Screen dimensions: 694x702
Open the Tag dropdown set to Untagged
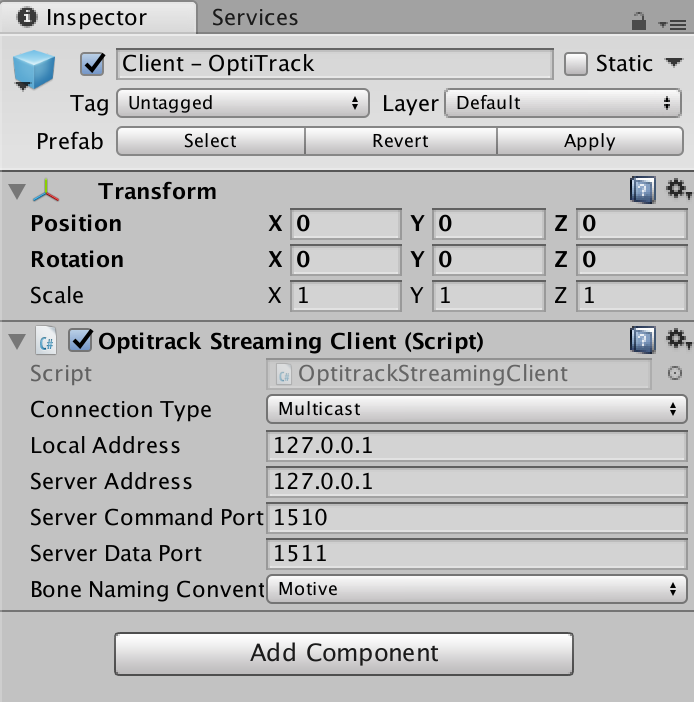pyautogui.click(x=242, y=103)
